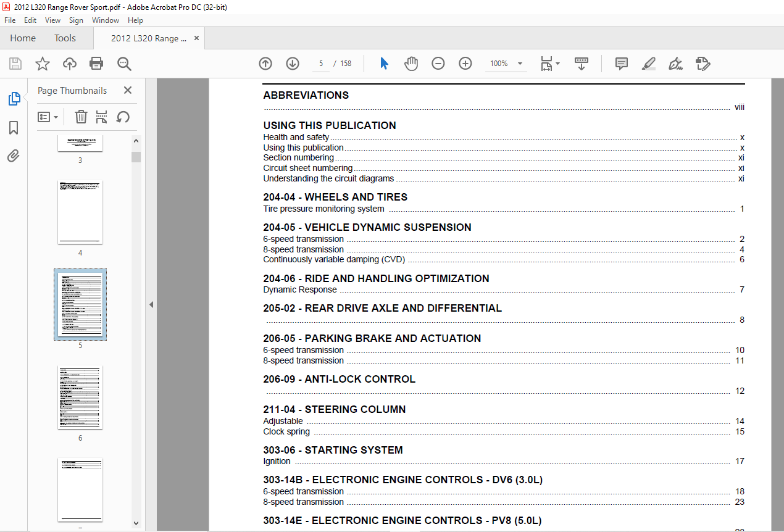Open the Bookmarks panel icon
Screen dimensions: 784x532
[x=14, y=128]
